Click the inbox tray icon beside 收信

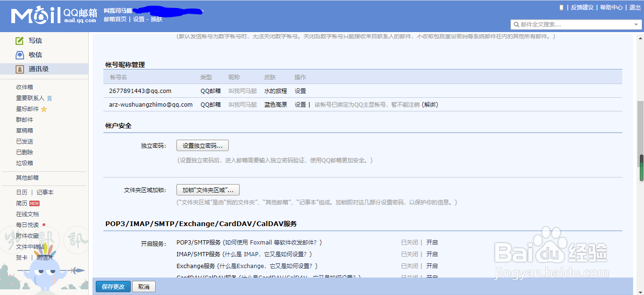19,55
